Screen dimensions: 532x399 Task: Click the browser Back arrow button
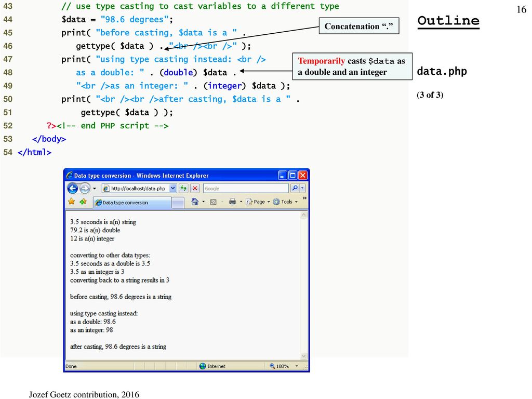pos(72,189)
